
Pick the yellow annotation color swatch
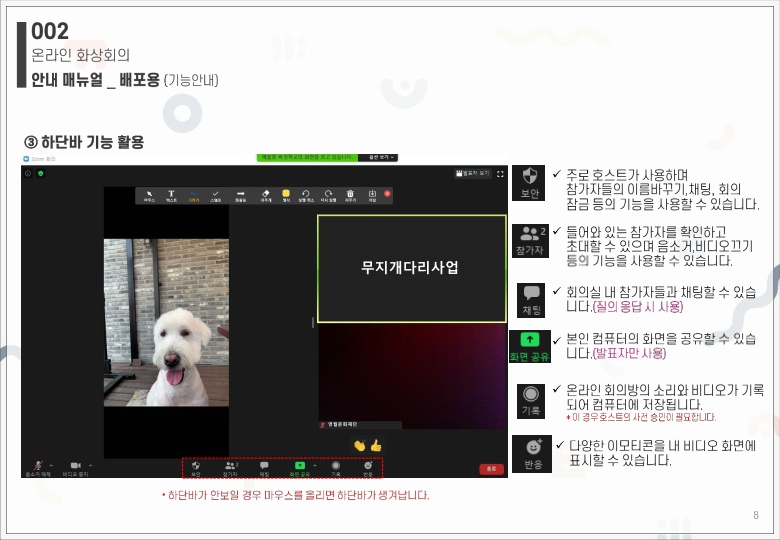[286, 193]
